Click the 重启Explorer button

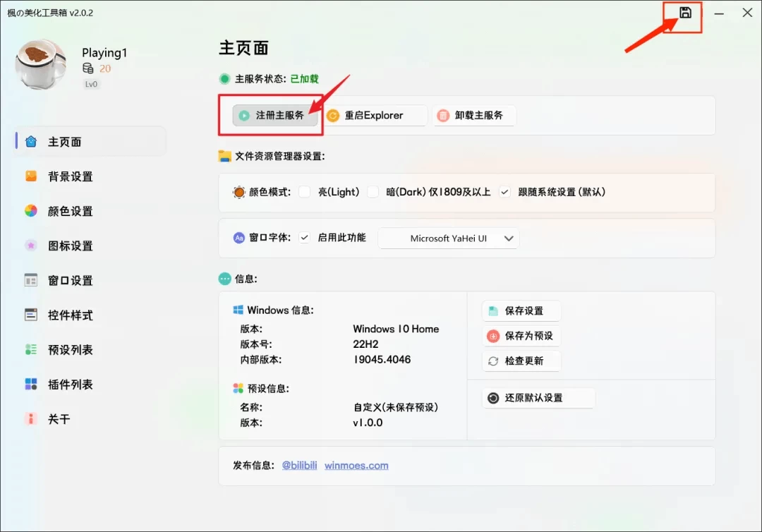[x=375, y=116]
